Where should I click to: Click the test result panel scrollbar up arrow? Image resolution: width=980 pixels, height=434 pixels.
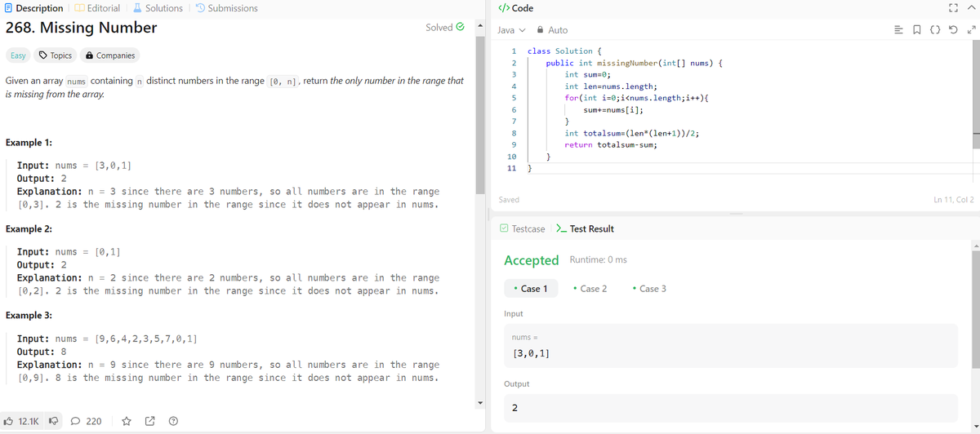tap(976, 246)
